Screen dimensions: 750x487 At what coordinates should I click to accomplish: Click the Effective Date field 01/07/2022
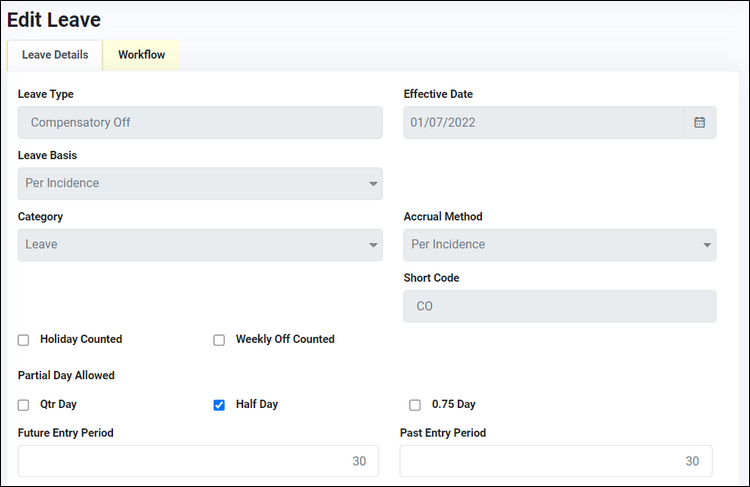point(543,122)
